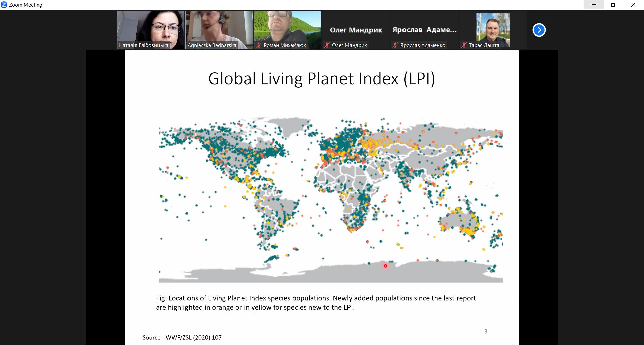This screenshot has width=644, height=345.
Task: Click slide page number 3
Action: [486, 331]
